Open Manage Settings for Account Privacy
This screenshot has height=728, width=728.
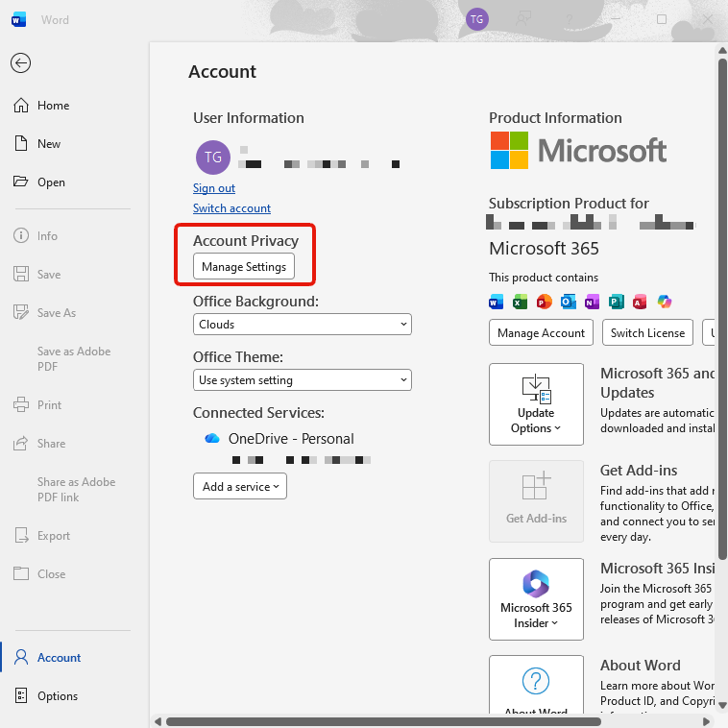[244, 266]
